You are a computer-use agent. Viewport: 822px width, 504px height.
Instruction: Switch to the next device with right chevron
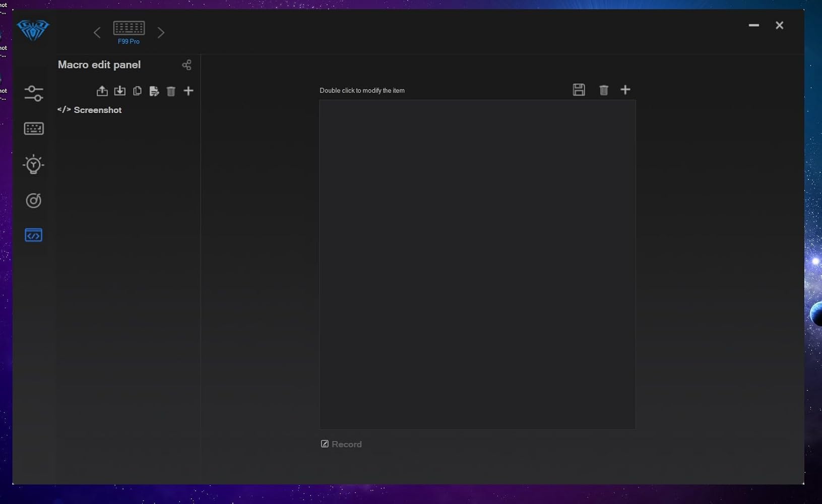tap(161, 33)
